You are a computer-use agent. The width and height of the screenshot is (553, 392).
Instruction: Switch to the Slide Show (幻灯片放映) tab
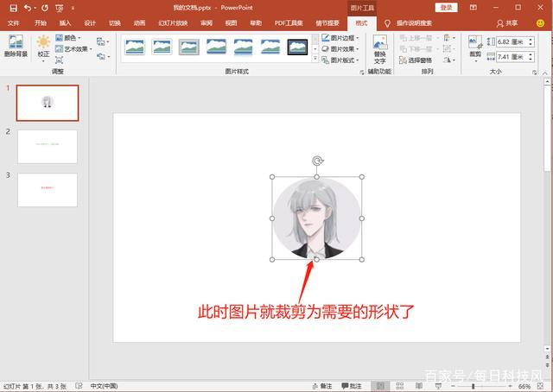tap(173, 23)
